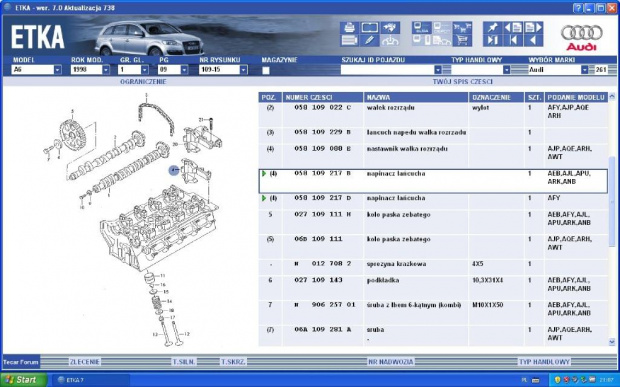Open the MODEL dropdown showing A6
The width and height of the screenshot is (620, 387).
(x=58, y=70)
